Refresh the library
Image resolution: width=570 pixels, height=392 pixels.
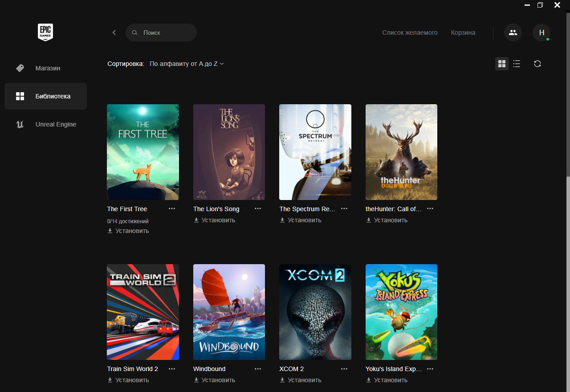[x=537, y=64]
